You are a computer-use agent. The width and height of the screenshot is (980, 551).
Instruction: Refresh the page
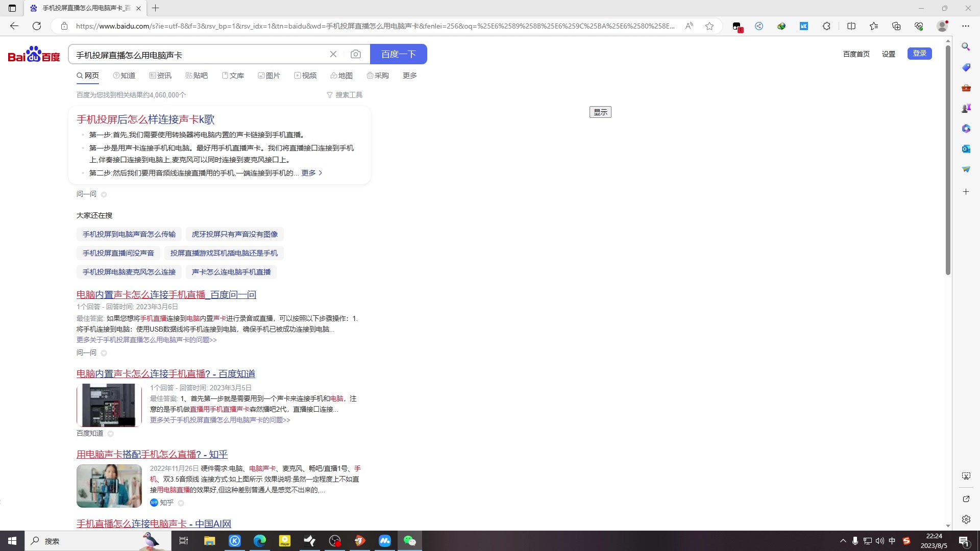tap(37, 26)
